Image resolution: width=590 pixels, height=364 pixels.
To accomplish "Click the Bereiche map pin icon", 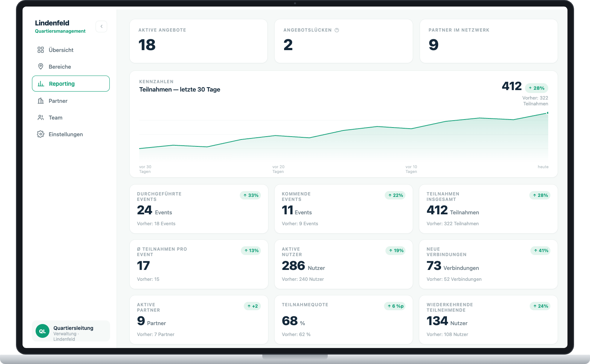I will point(41,66).
